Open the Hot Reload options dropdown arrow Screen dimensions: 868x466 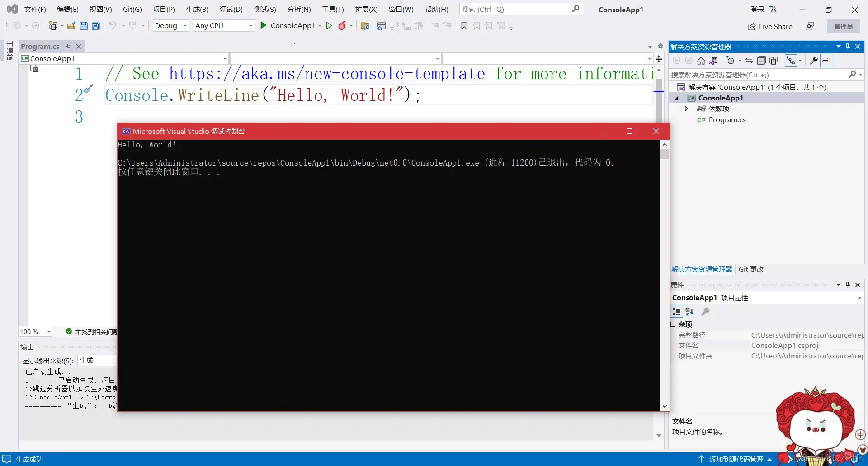pyautogui.click(x=351, y=26)
